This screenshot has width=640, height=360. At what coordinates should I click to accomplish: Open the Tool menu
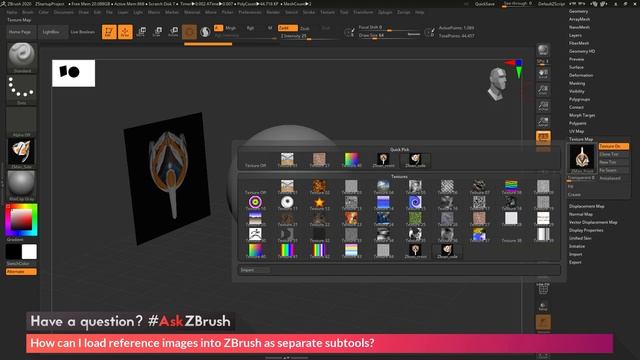coord(344,12)
